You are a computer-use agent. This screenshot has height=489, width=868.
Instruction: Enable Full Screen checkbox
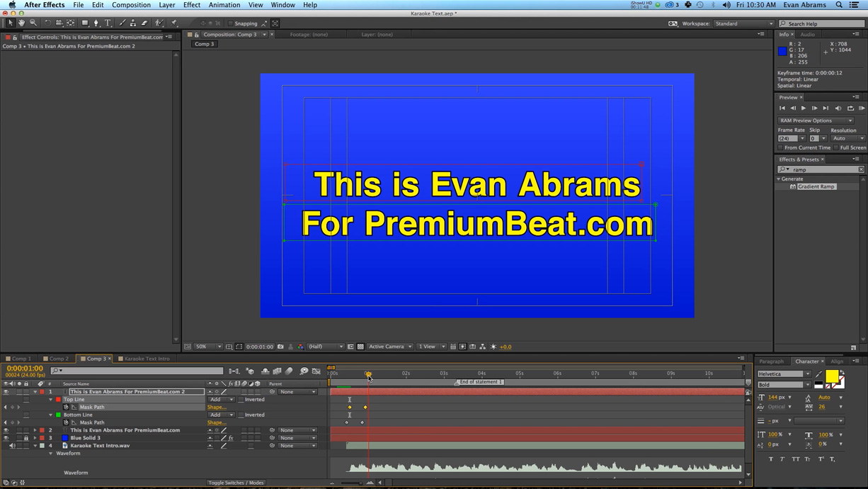coord(836,147)
